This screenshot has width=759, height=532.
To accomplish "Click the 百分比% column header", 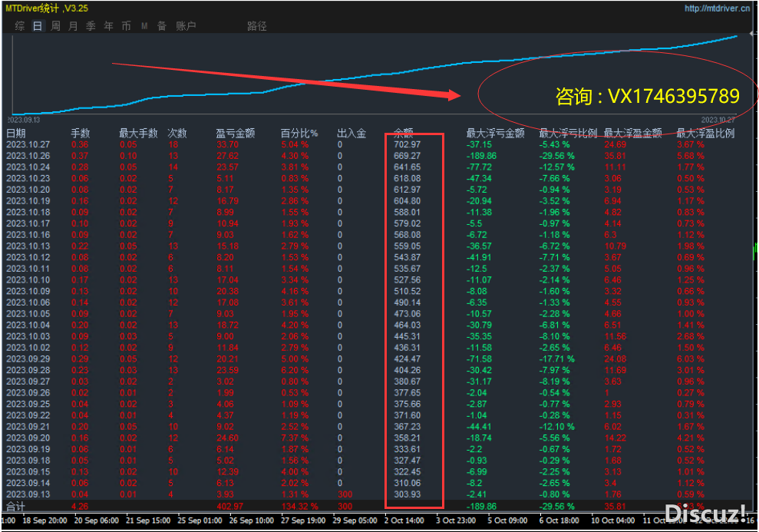I will (x=299, y=133).
